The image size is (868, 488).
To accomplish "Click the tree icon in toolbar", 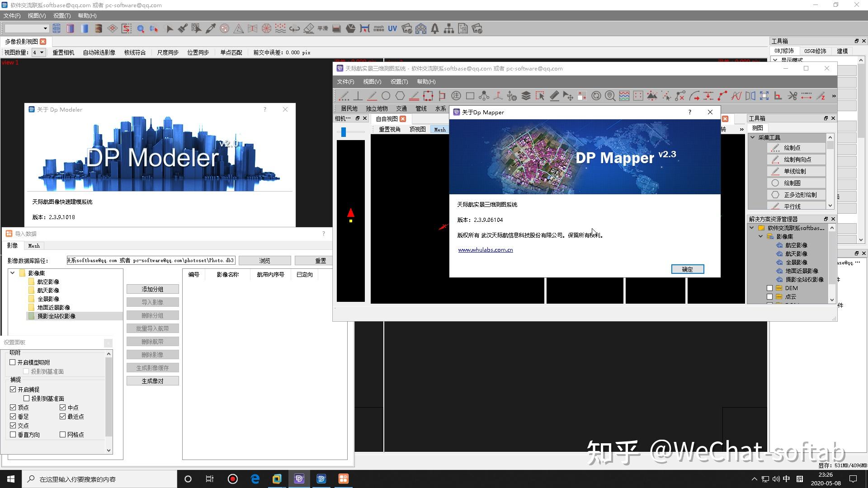I will coord(434,28).
